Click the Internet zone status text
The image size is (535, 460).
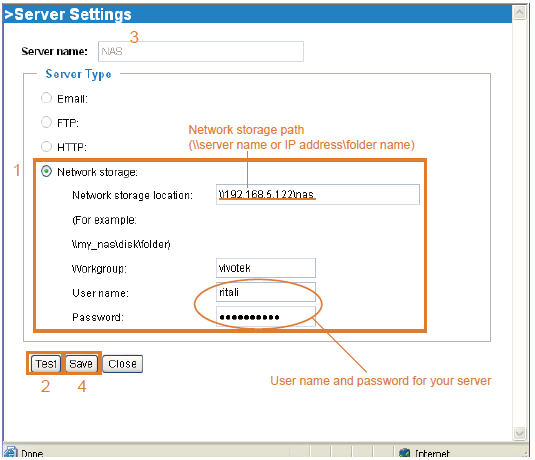point(432,454)
